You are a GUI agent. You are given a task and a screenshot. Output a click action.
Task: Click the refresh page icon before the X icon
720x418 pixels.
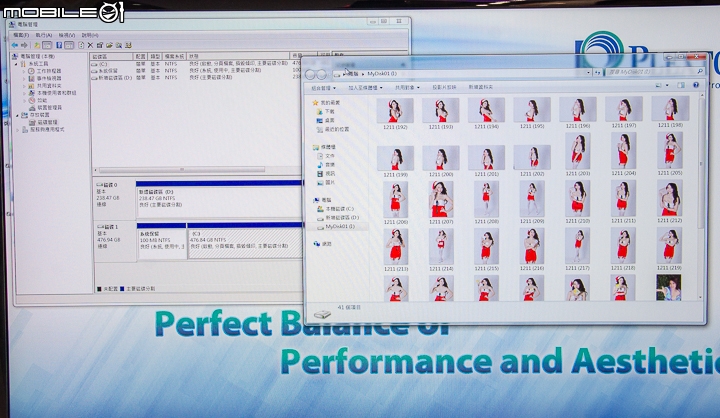tap(81, 45)
